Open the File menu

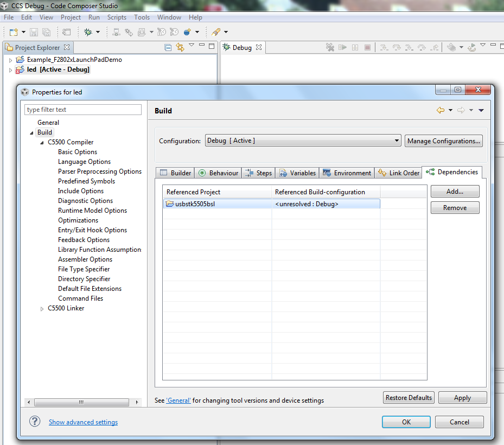(x=9, y=17)
